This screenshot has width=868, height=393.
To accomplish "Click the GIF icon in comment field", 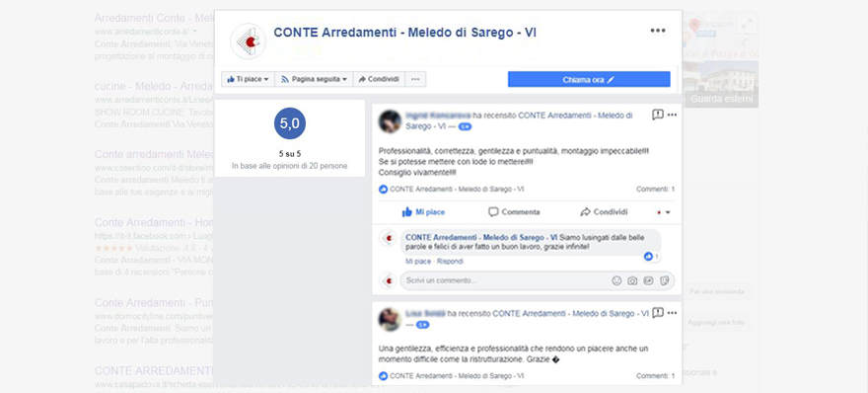I will [648, 281].
